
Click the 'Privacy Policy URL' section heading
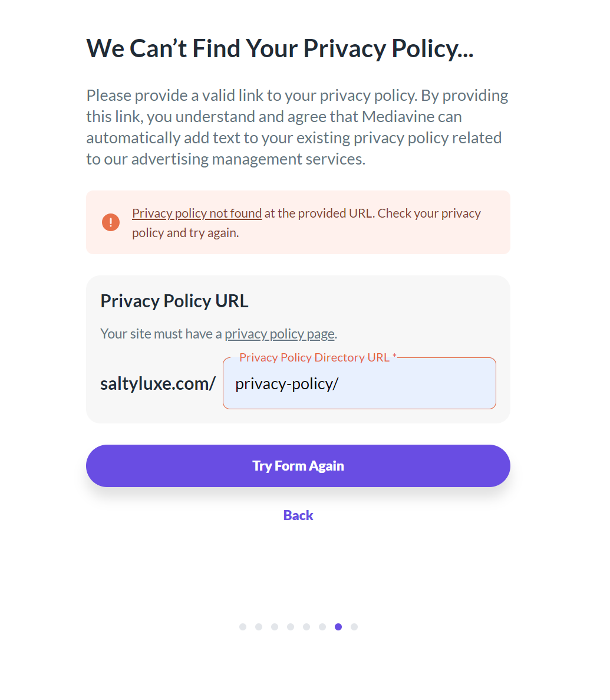(x=174, y=301)
